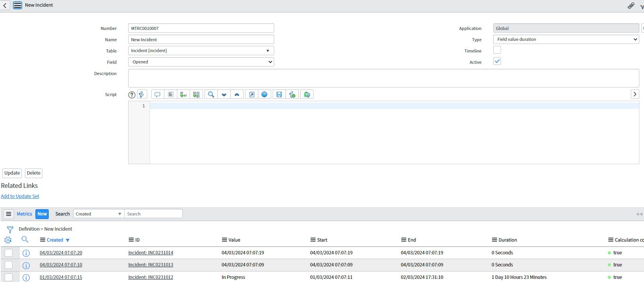644x282 pixels.
Task: Show column search magnifier in list
Action: tap(25, 240)
